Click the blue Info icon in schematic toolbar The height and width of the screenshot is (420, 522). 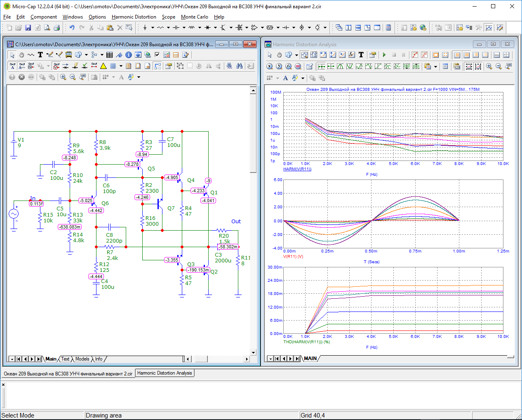[128, 55]
